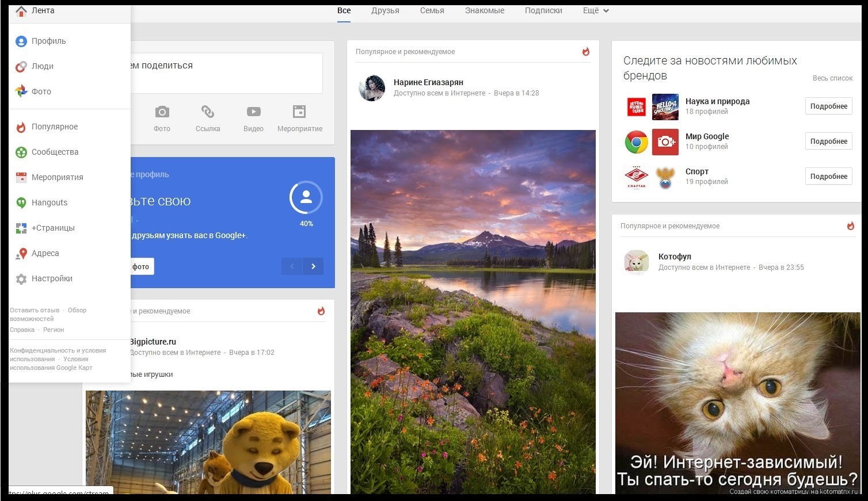Image resolution: width=868 pixels, height=501 pixels.
Task: Click Подробнее for Наука и природа
Action: click(x=828, y=106)
